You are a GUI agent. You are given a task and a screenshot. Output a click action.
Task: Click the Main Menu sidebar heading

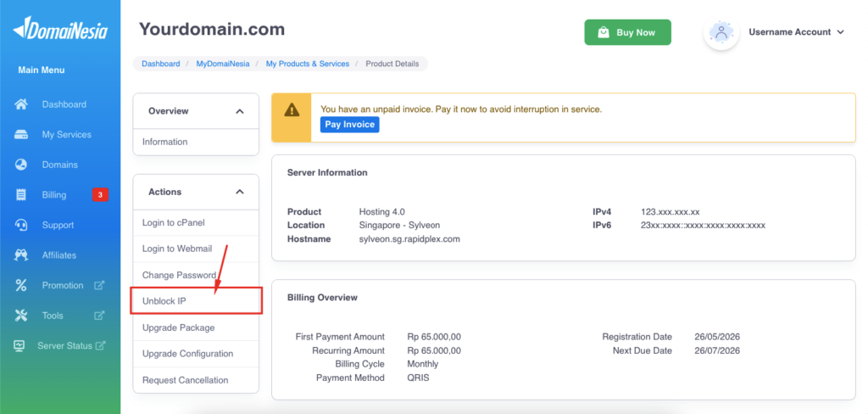[41, 70]
